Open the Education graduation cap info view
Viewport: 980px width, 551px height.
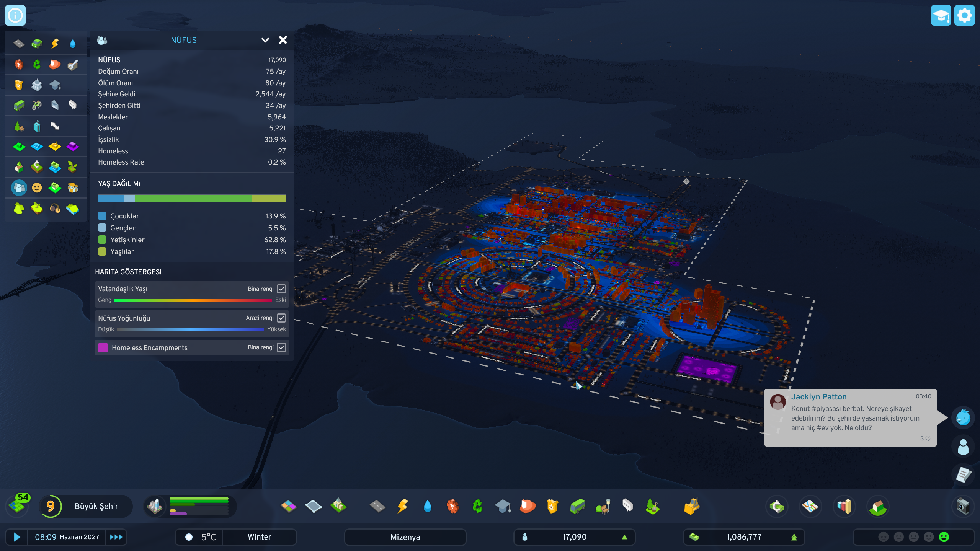(x=55, y=85)
